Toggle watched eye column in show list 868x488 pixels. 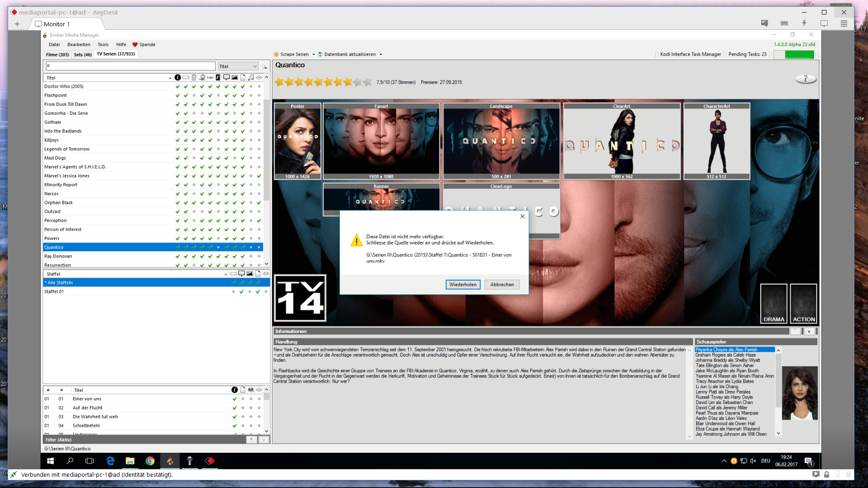[259, 78]
